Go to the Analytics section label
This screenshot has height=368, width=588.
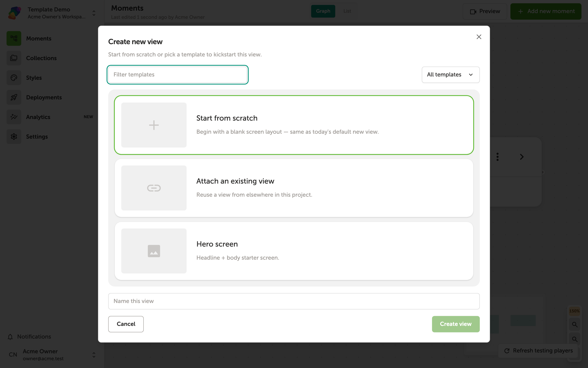click(38, 117)
